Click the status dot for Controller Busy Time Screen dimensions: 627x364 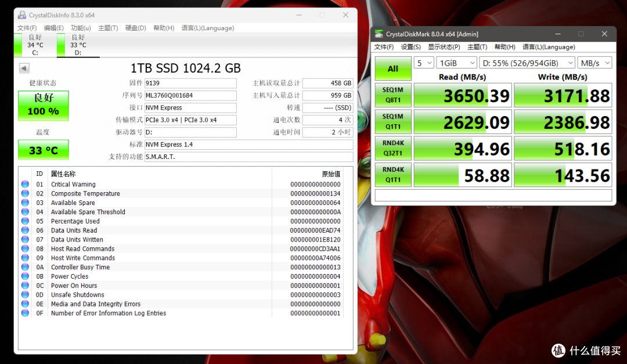click(x=25, y=267)
